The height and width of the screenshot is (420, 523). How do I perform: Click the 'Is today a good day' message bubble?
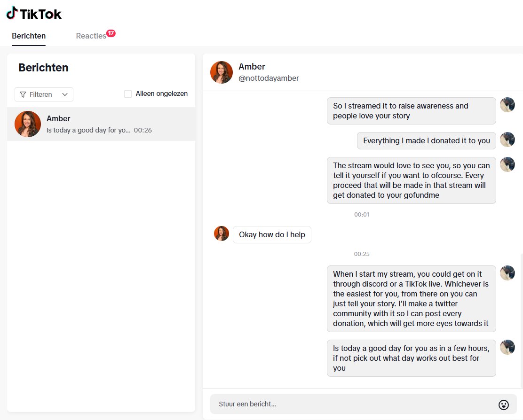(x=411, y=358)
